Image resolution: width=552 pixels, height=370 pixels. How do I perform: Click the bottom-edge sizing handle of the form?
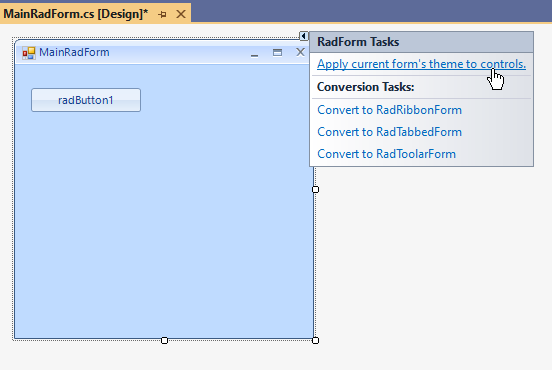[x=164, y=340]
